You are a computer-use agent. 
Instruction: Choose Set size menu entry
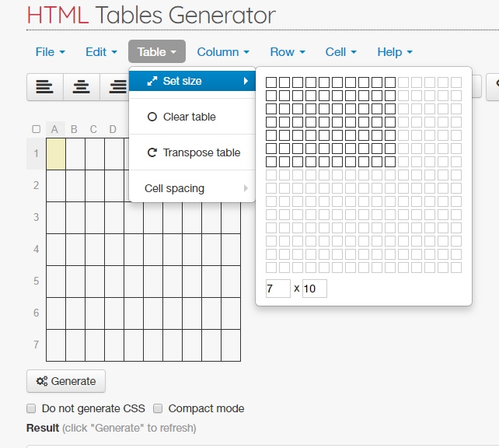[x=192, y=81]
